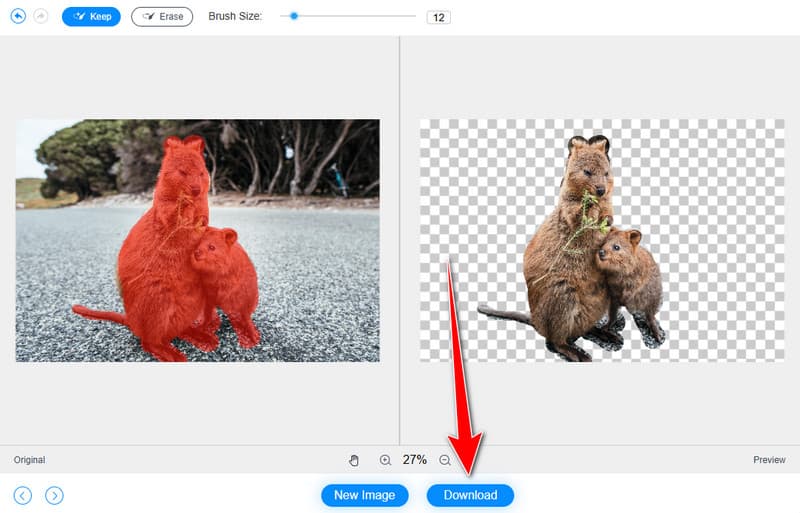The image size is (800, 513).
Task: Click the undo arrow icon
Action: [18, 17]
